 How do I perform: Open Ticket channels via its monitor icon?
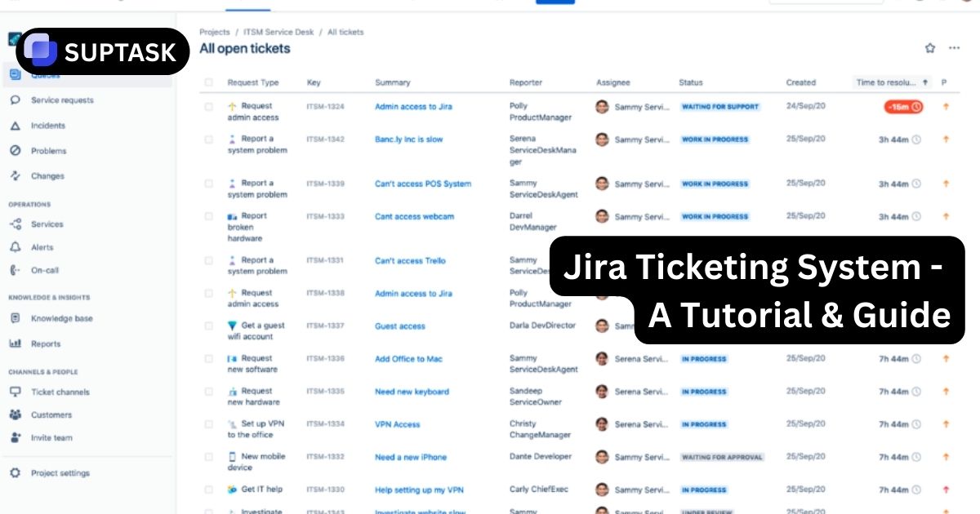coord(15,392)
